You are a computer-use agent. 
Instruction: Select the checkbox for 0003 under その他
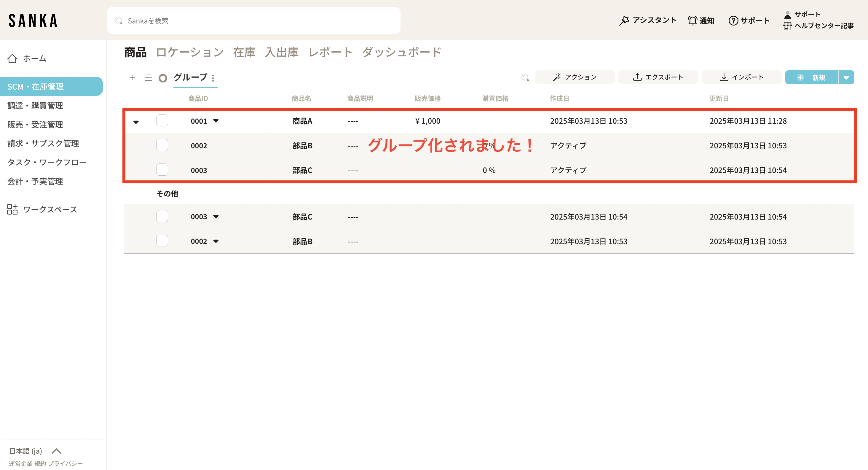[x=162, y=217]
